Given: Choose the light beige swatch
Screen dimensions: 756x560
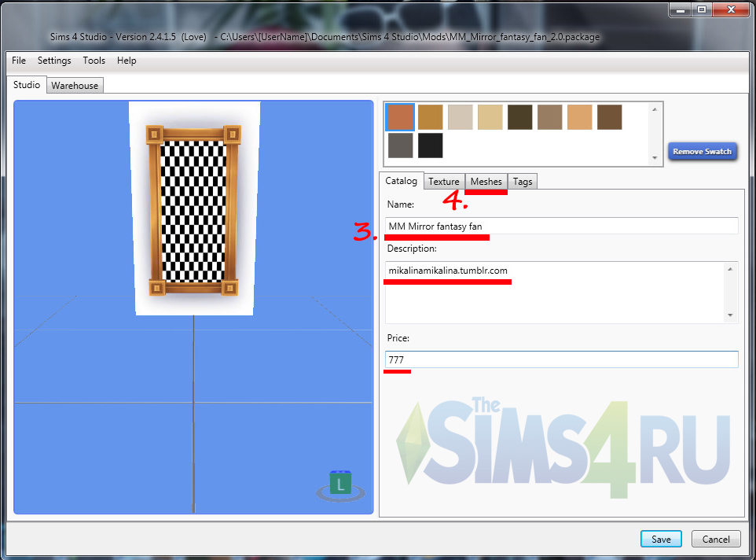Looking at the screenshot, I should [x=460, y=117].
